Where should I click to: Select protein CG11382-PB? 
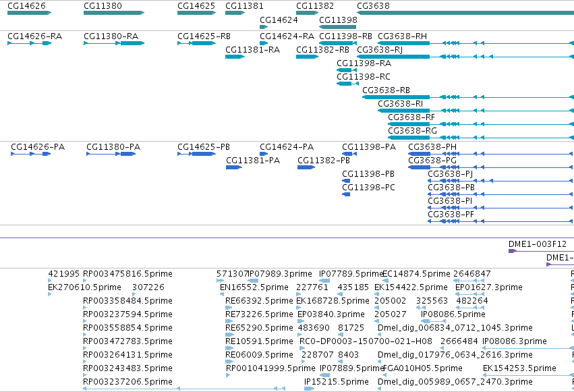[306, 167]
